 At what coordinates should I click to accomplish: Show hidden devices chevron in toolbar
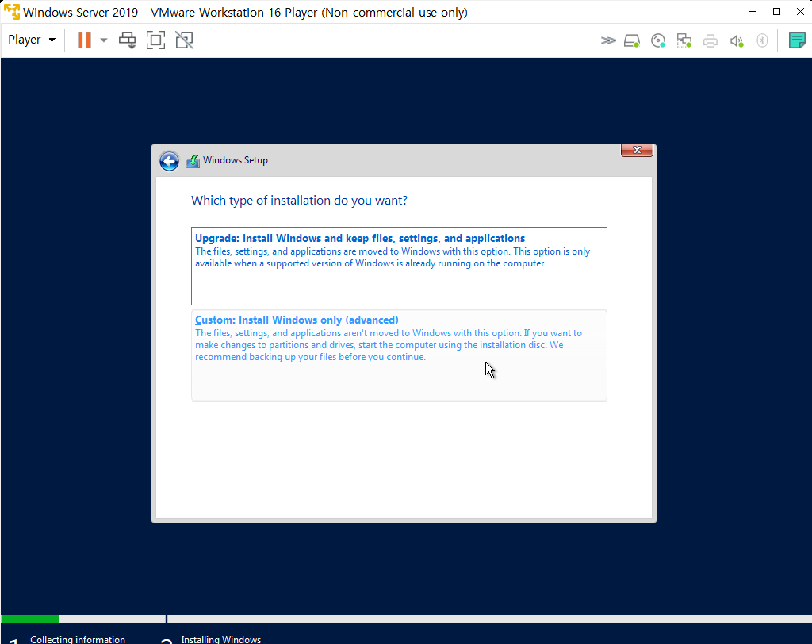(608, 40)
